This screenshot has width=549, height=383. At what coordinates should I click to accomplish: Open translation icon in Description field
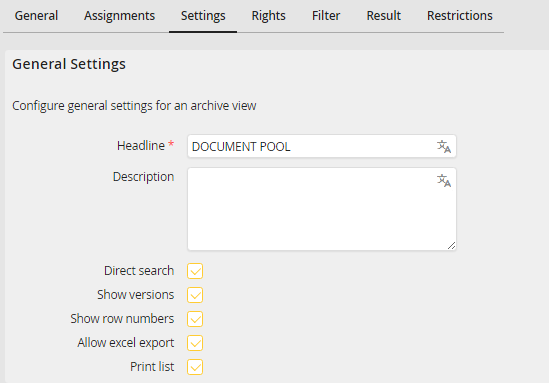(444, 180)
